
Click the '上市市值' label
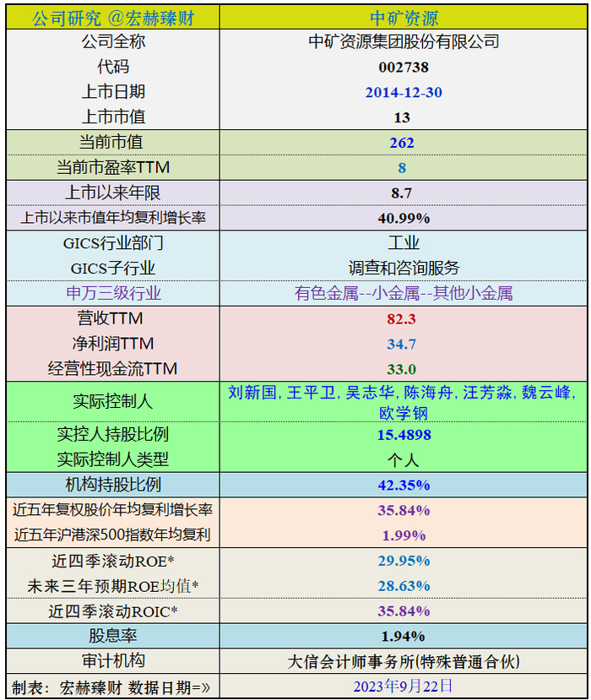[x=113, y=117]
